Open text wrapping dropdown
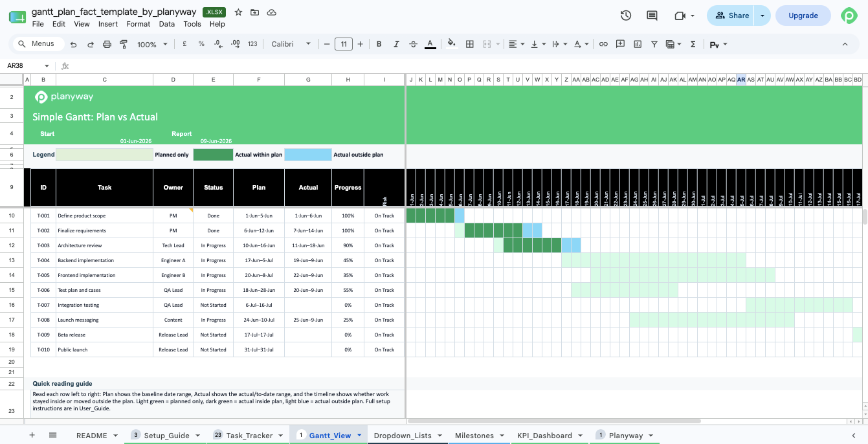The image size is (868, 444). [559, 44]
